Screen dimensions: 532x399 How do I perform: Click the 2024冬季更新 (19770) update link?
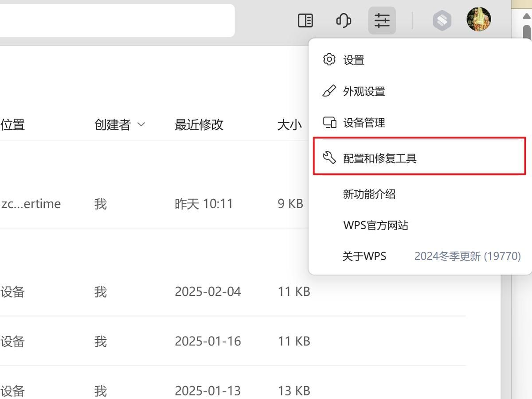(x=468, y=256)
